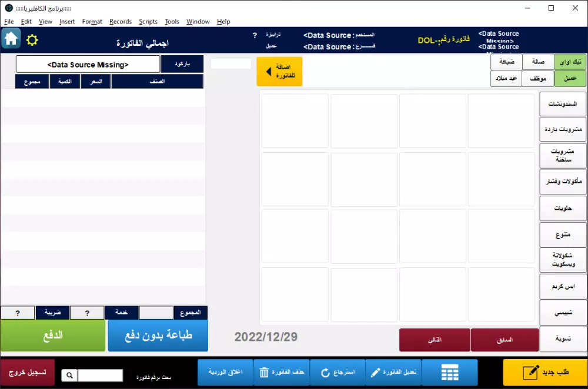Click the blue keypad grid icon
The width and height of the screenshot is (588, 389).
450,372
